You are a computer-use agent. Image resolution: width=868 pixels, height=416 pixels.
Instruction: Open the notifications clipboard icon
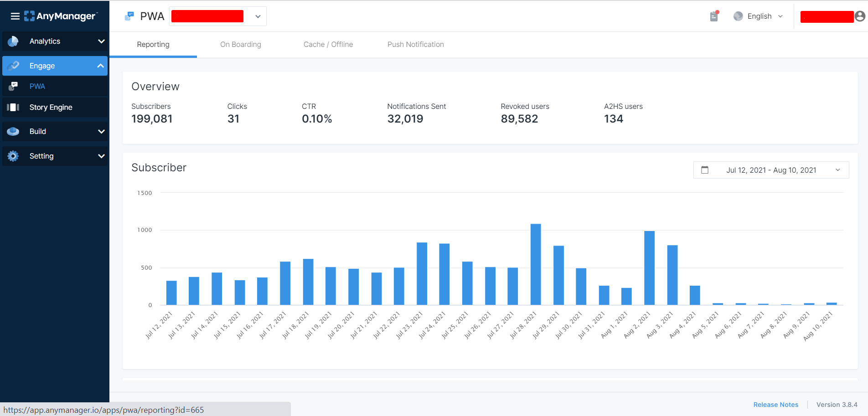[714, 16]
